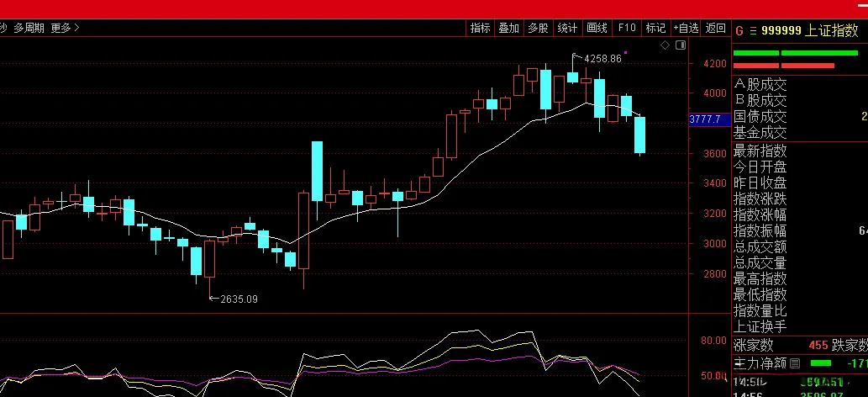868x397 pixels.
Task: Toggle +自选 to add to watchlist
Action: (x=687, y=28)
